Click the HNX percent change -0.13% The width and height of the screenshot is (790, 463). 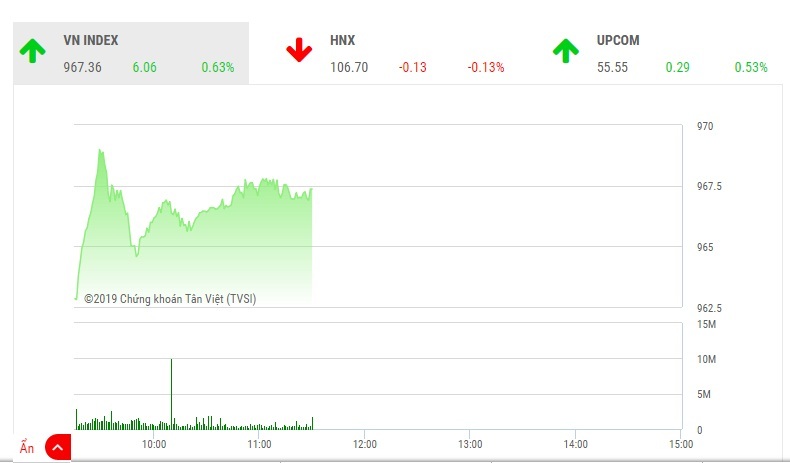click(485, 67)
